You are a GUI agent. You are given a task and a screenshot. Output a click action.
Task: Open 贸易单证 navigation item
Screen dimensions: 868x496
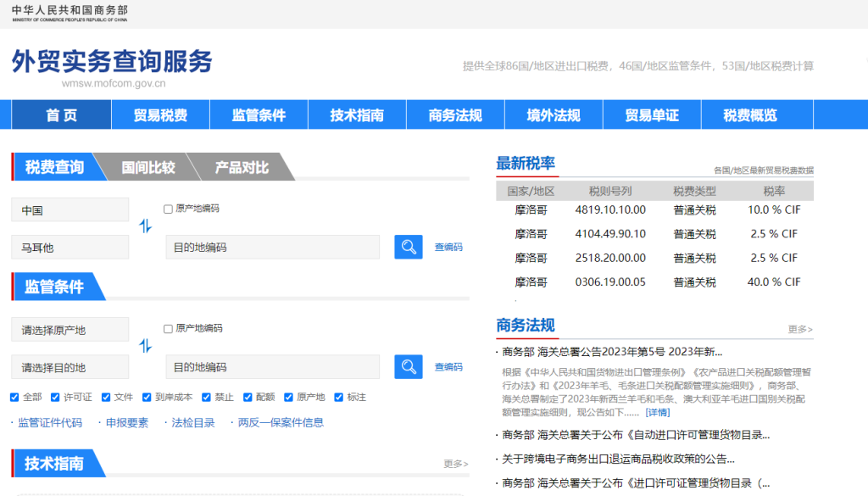(652, 114)
